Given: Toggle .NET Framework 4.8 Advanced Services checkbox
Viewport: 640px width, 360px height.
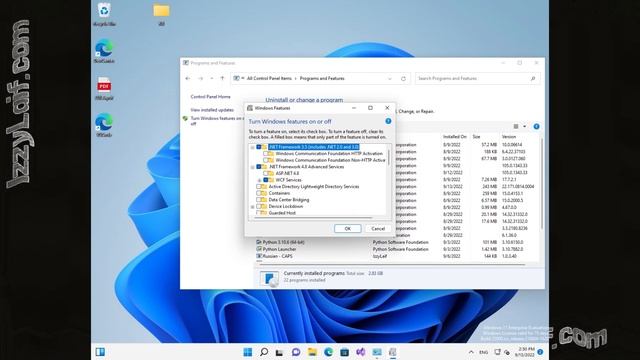Looking at the screenshot, I should [x=259, y=167].
